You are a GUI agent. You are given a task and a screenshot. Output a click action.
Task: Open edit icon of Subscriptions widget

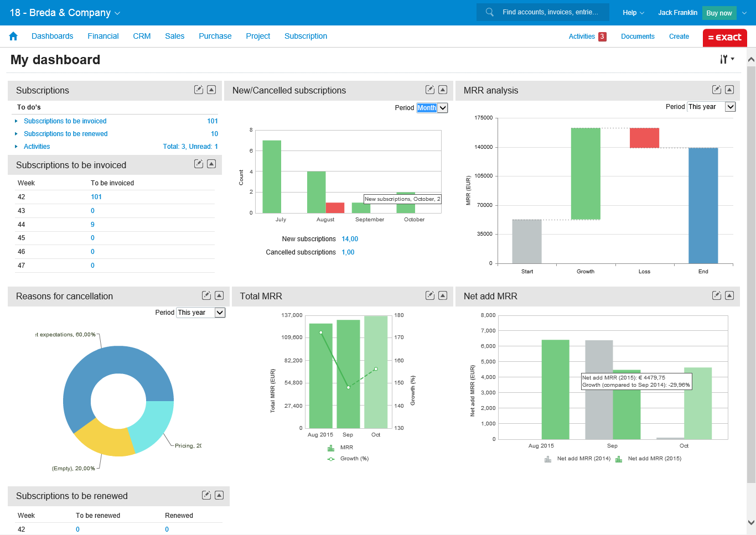199,90
